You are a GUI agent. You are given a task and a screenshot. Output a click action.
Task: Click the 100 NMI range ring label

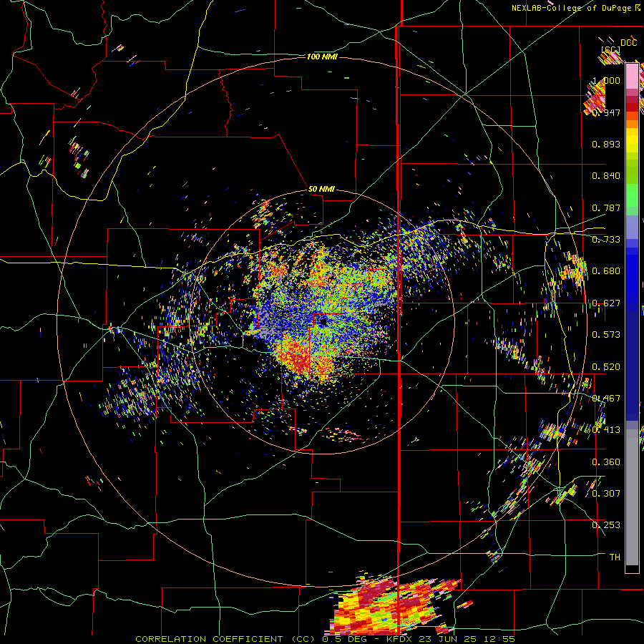[x=322, y=57]
